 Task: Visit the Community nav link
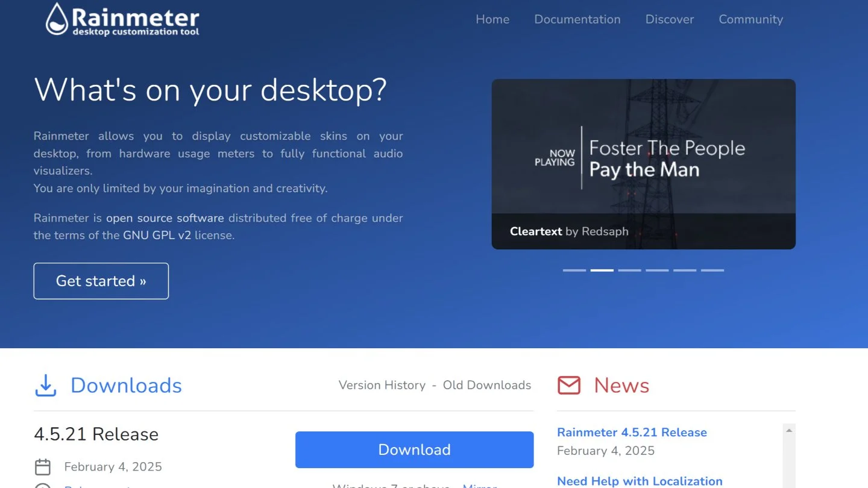point(751,19)
